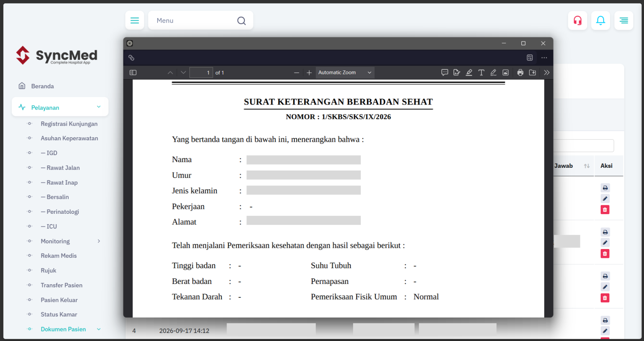This screenshot has width=644, height=341.
Task: Click the grid icon beside the three-dot menu
Action: pyautogui.click(x=530, y=58)
